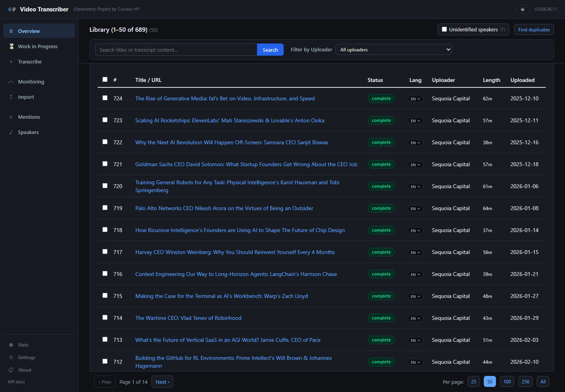Select the active 50 per page button
565x392 pixels.
(490, 381)
